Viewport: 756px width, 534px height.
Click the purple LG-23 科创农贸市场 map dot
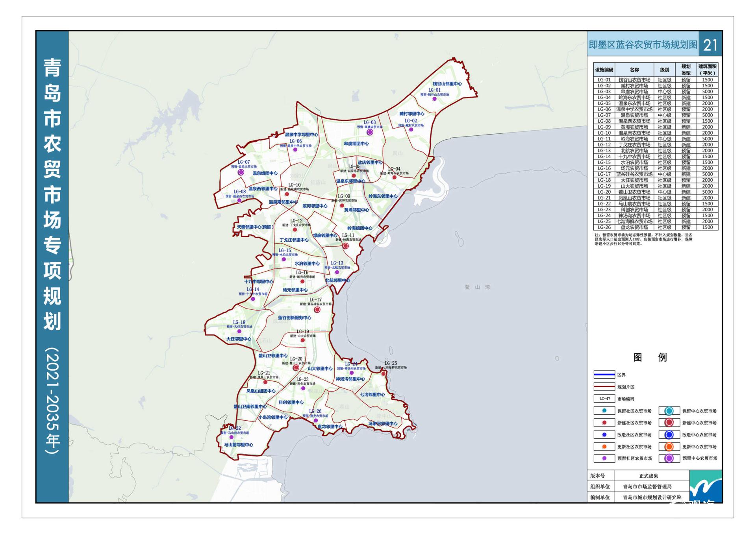click(x=303, y=388)
